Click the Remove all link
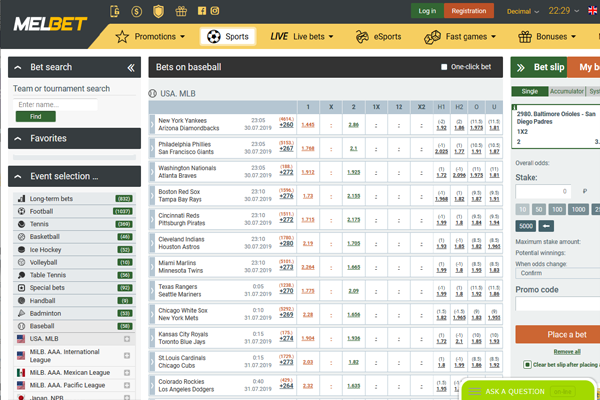600x400 pixels. [x=567, y=351]
